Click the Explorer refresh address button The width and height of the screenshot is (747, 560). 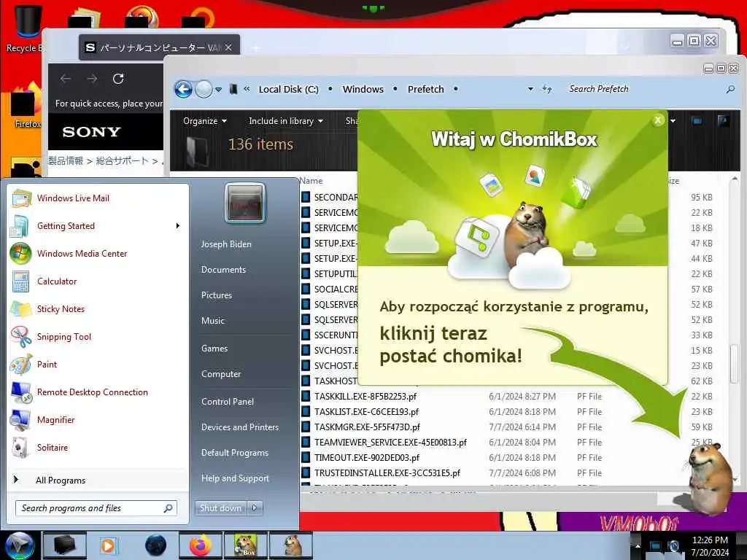pyautogui.click(x=547, y=89)
